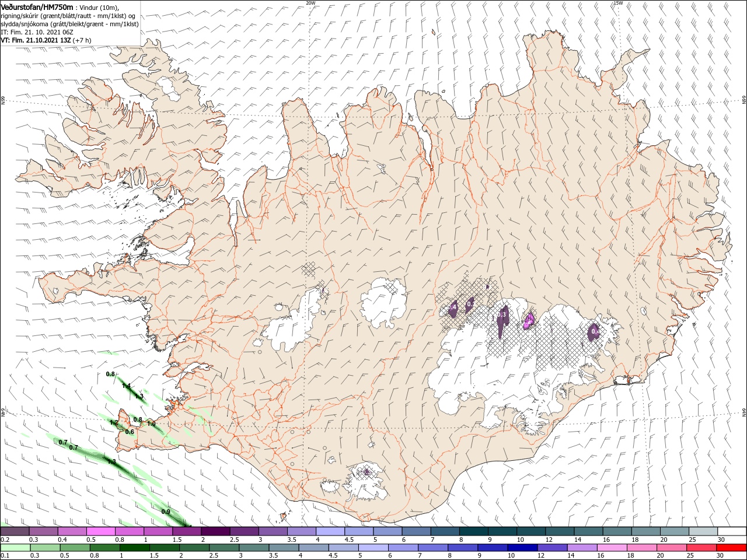Click the purple snowfall patch on eastern Vatnajökull
This screenshot has width=747, height=560.
[x=594, y=331]
